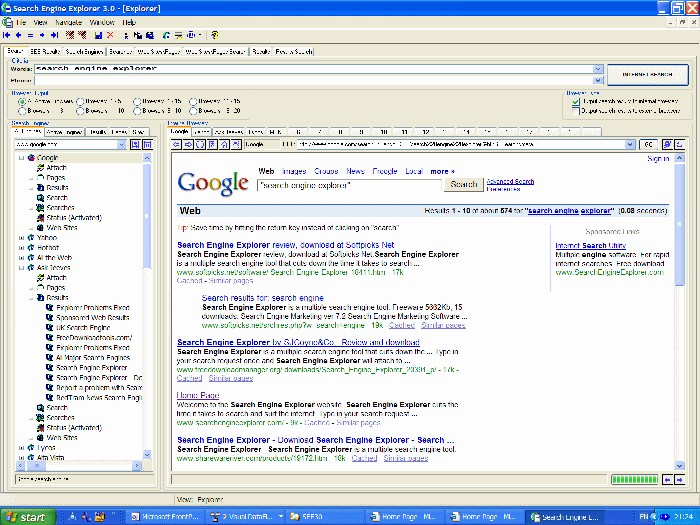Screen dimensions: 700x525
Task: Click in the Words input field
Action: pos(313,69)
